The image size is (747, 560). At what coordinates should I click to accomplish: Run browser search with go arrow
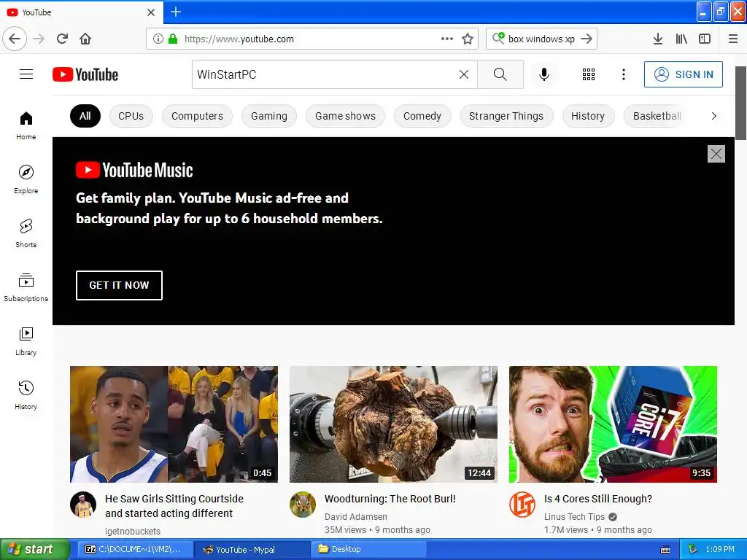[587, 39]
